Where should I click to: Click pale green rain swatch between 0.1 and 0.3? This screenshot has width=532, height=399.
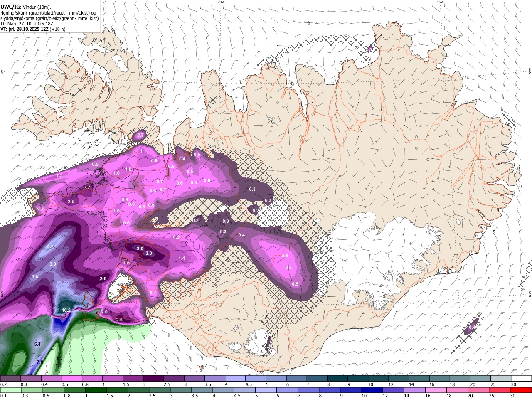(10, 390)
